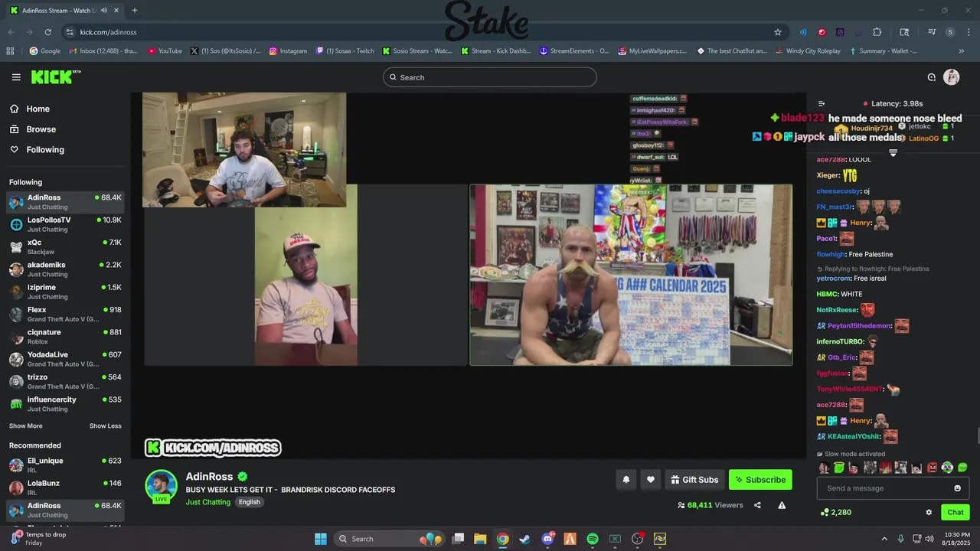The width and height of the screenshot is (980, 551).
Task: Click the Windows taskbar Search box
Action: (390, 539)
